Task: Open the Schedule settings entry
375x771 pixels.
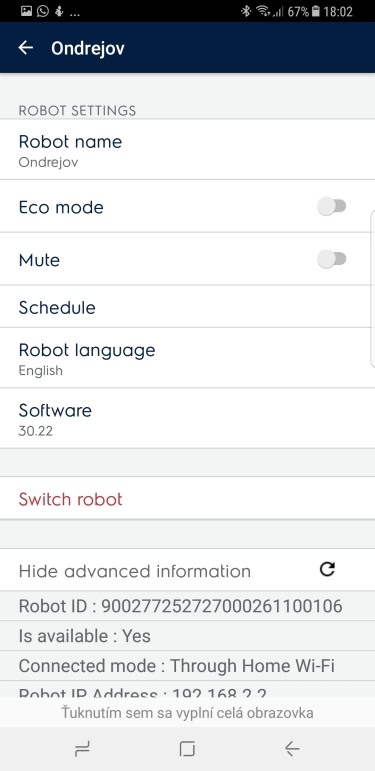Action: [187, 307]
